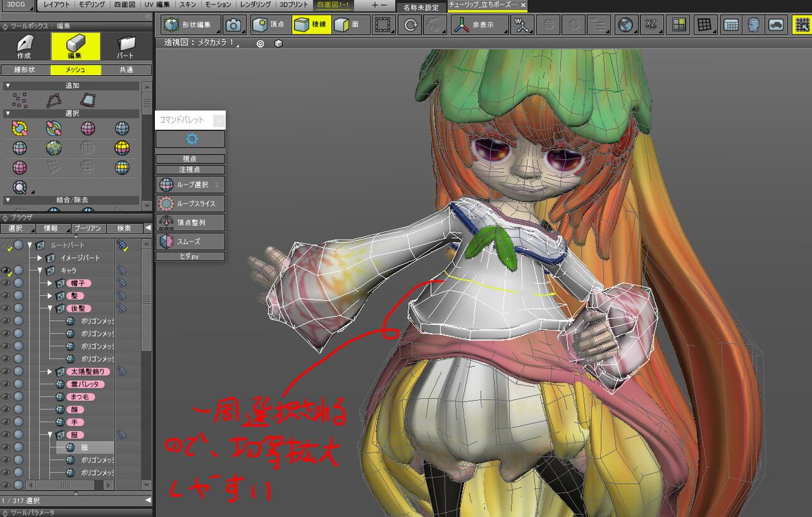
Task: Click the add vertices tool icon
Action: [20, 100]
